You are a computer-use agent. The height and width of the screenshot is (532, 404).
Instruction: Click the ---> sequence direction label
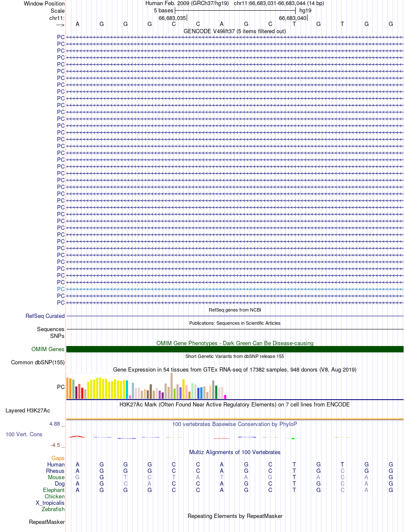click(60, 25)
